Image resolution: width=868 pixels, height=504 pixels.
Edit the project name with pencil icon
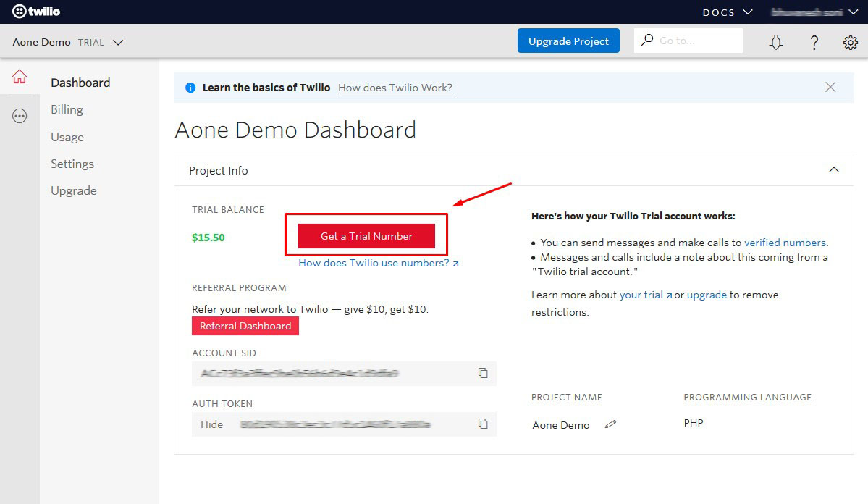tap(610, 424)
